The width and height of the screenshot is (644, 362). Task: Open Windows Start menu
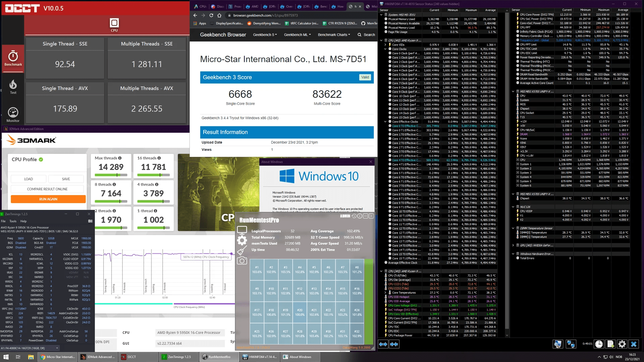coord(6,357)
